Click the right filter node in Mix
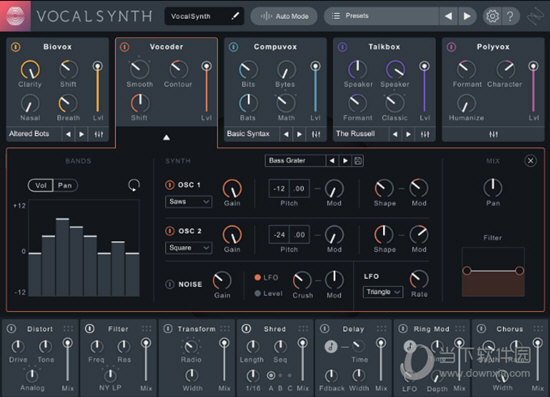The height and width of the screenshot is (397, 550). (519, 270)
